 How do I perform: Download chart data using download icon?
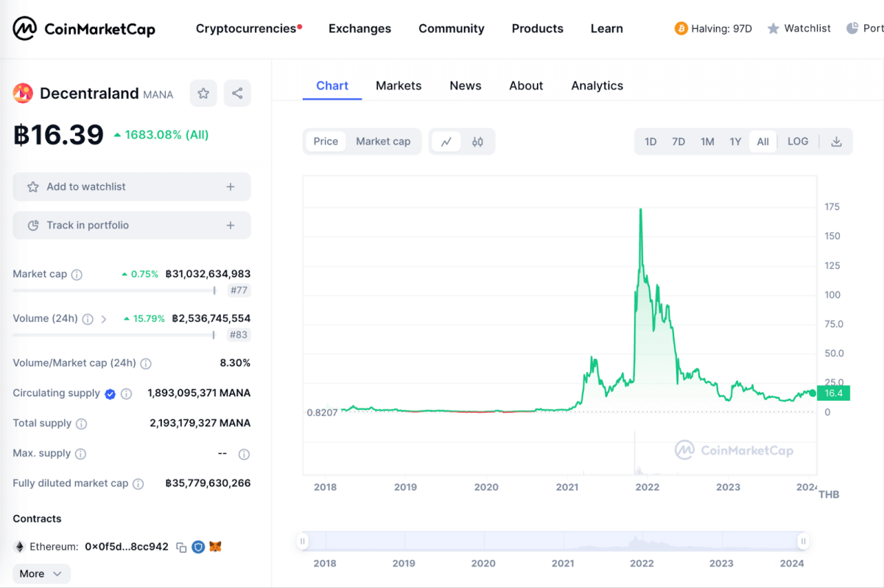(836, 141)
